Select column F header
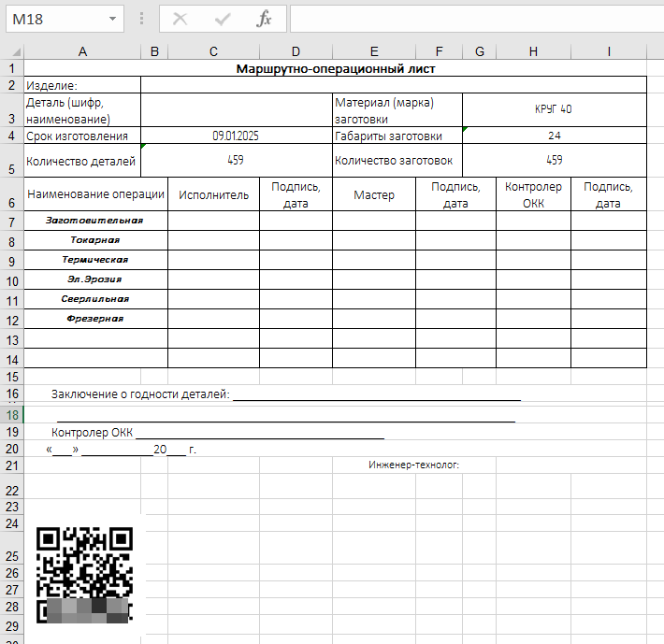The image size is (664, 644). 440,51
